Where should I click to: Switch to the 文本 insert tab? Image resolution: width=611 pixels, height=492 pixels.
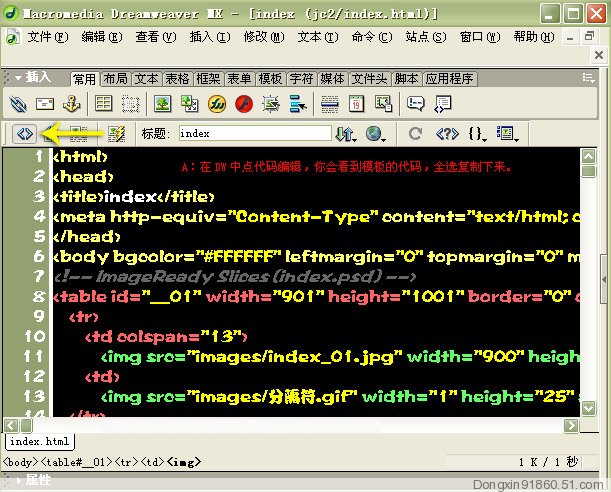(x=147, y=79)
